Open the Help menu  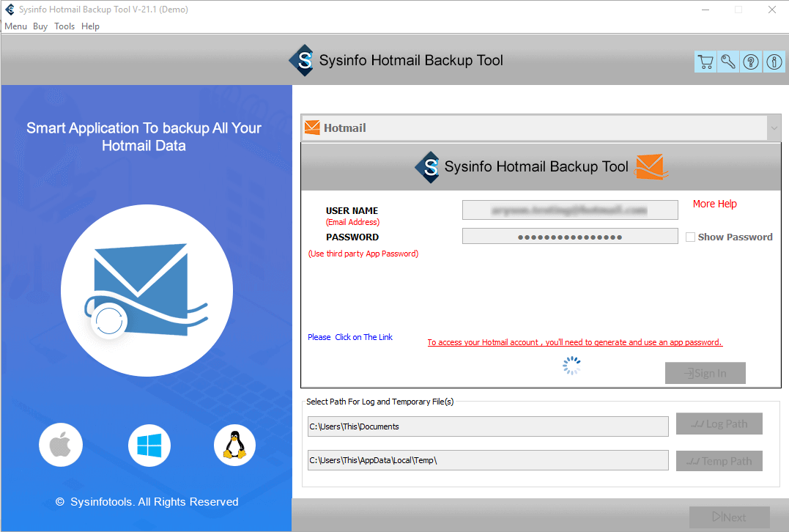tap(91, 26)
